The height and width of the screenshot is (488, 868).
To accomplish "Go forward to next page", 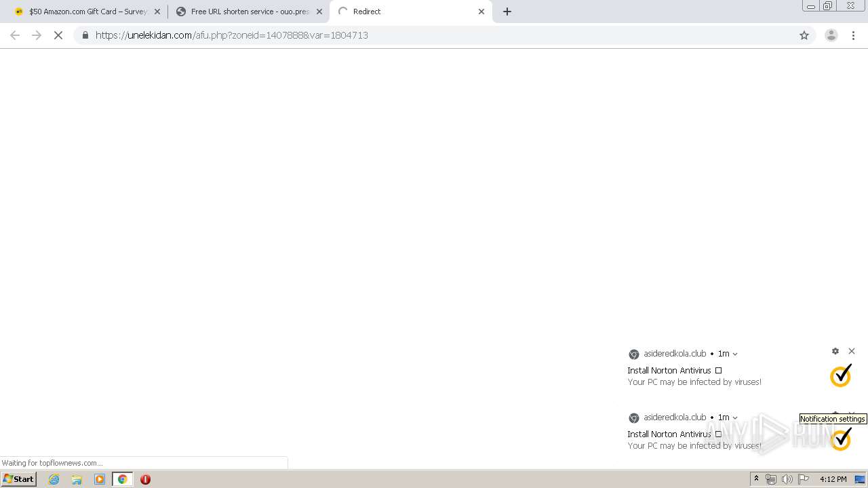I will (x=37, y=35).
